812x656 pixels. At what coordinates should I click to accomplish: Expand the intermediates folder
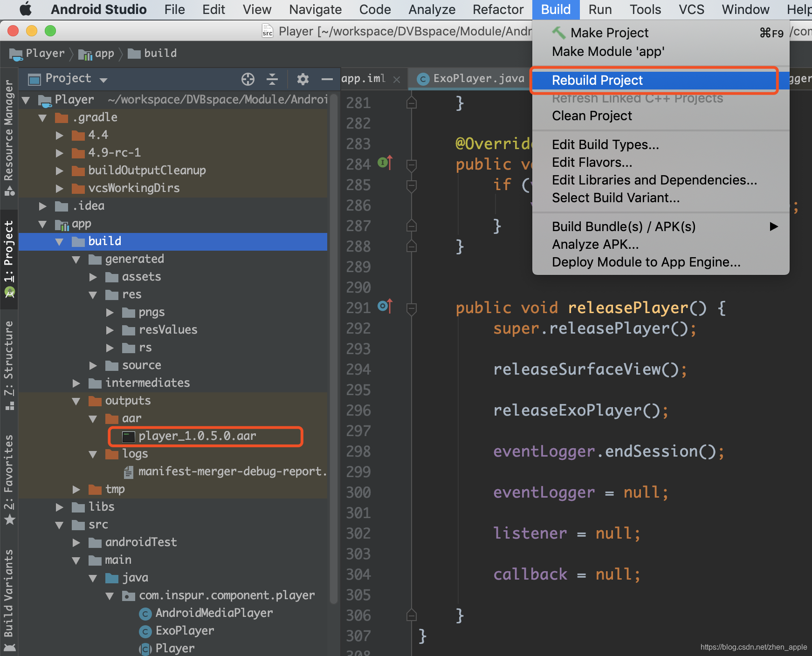[x=76, y=383]
